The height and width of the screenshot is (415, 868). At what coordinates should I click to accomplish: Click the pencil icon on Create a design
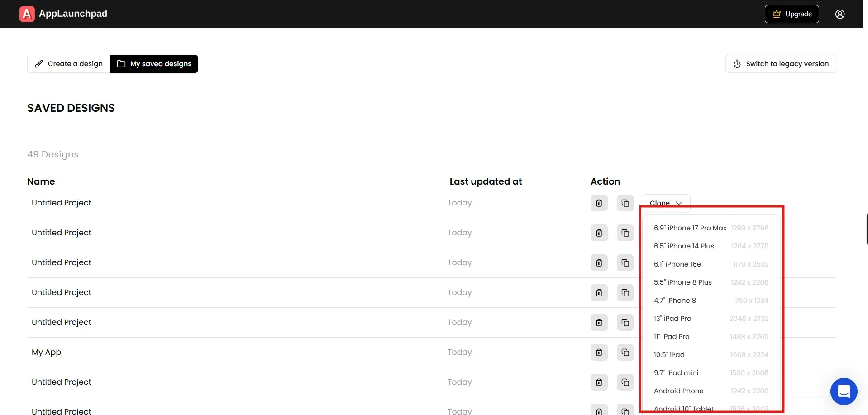coord(39,63)
